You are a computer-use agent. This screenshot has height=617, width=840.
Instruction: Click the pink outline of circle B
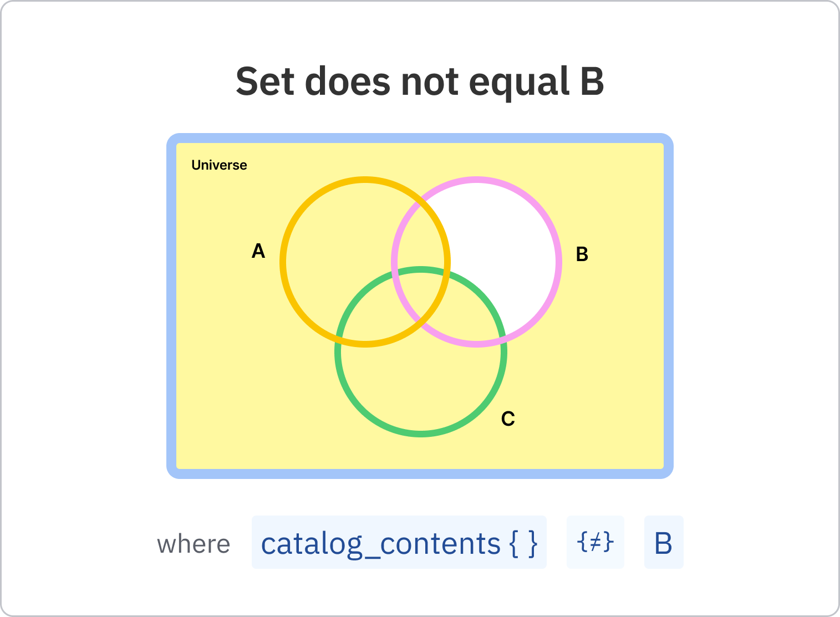coord(558,262)
